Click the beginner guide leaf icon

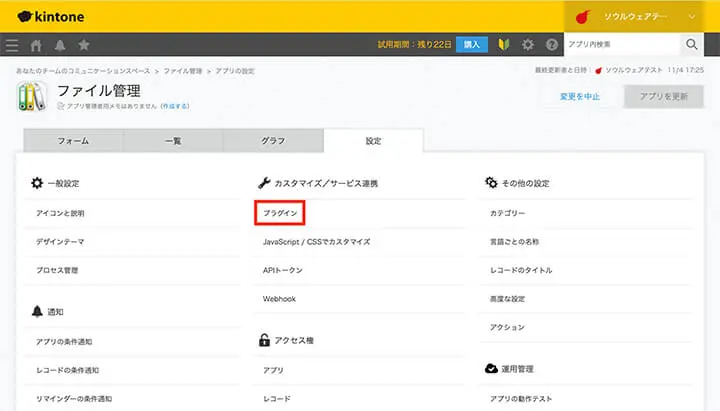[x=504, y=45]
